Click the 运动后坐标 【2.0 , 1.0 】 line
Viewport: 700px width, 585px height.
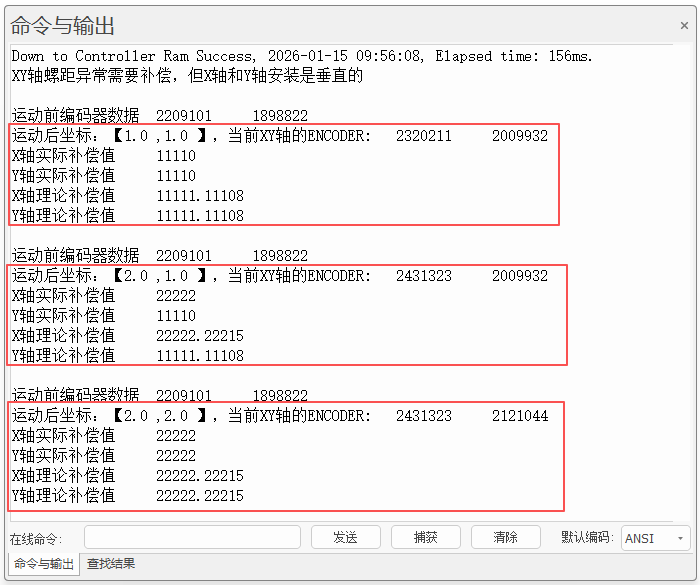pyautogui.click(x=280, y=276)
